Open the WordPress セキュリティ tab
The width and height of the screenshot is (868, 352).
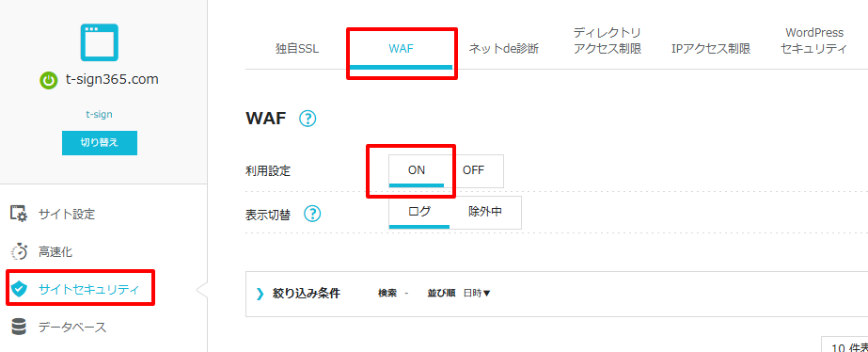tap(813, 40)
